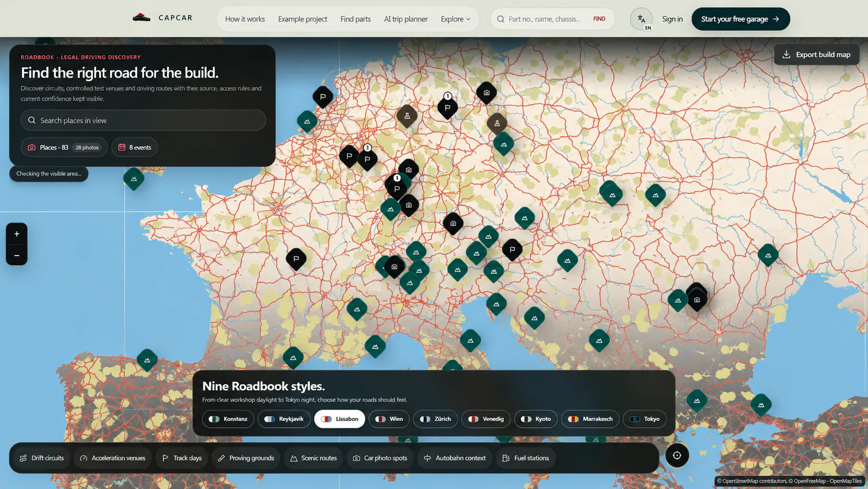Screen dimensions: 868x489
Task: Open the AI trip planner
Action: click(x=406, y=19)
